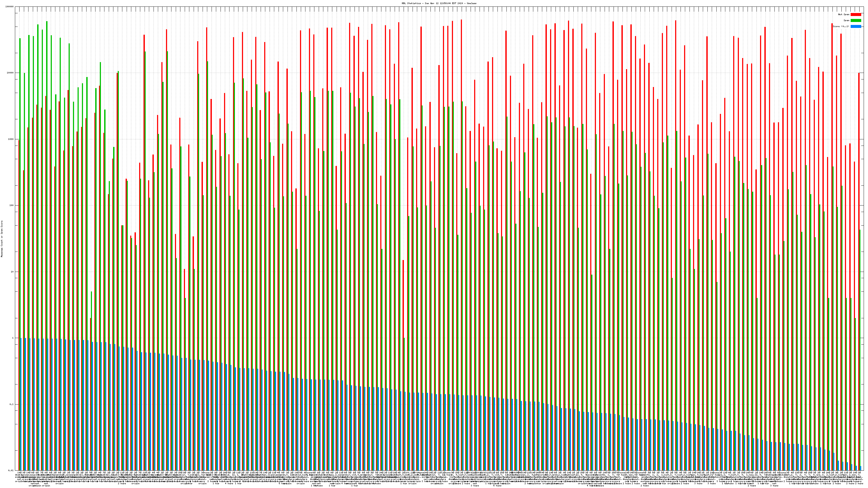Click the blue Score legend swatch

[x=856, y=26]
